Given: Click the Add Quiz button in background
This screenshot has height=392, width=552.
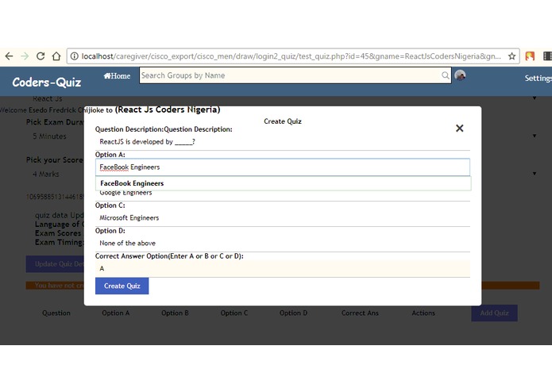Looking at the screenshot, I should click(494, 313).
